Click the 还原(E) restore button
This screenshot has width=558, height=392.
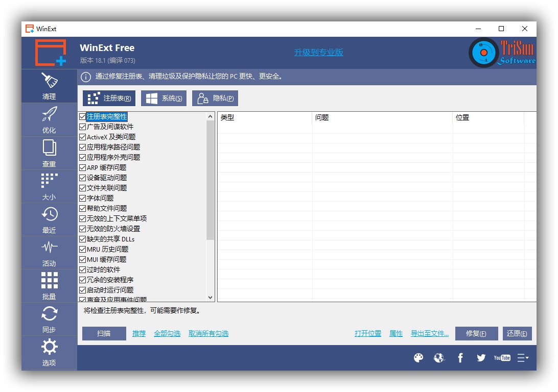point(518,334)
